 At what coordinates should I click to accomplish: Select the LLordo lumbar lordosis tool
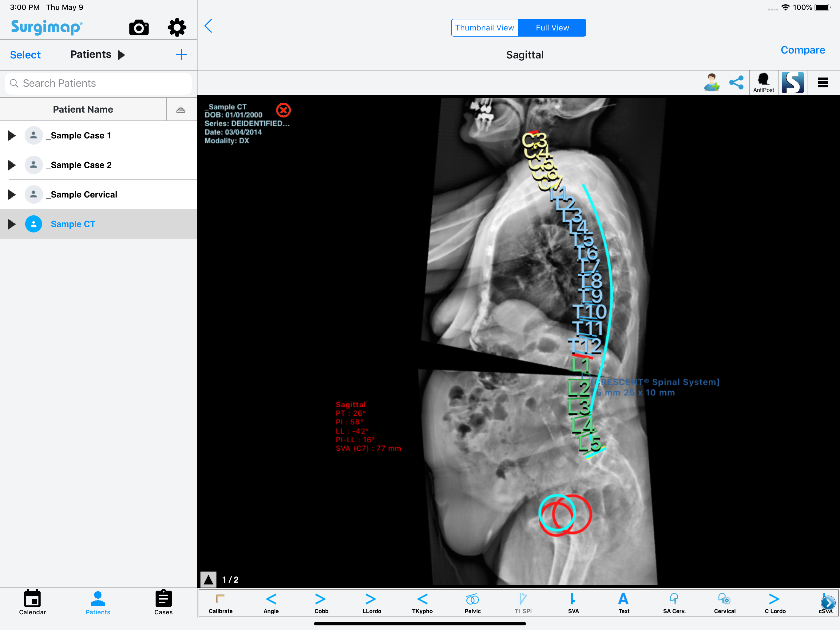click(x=372, y=603)
